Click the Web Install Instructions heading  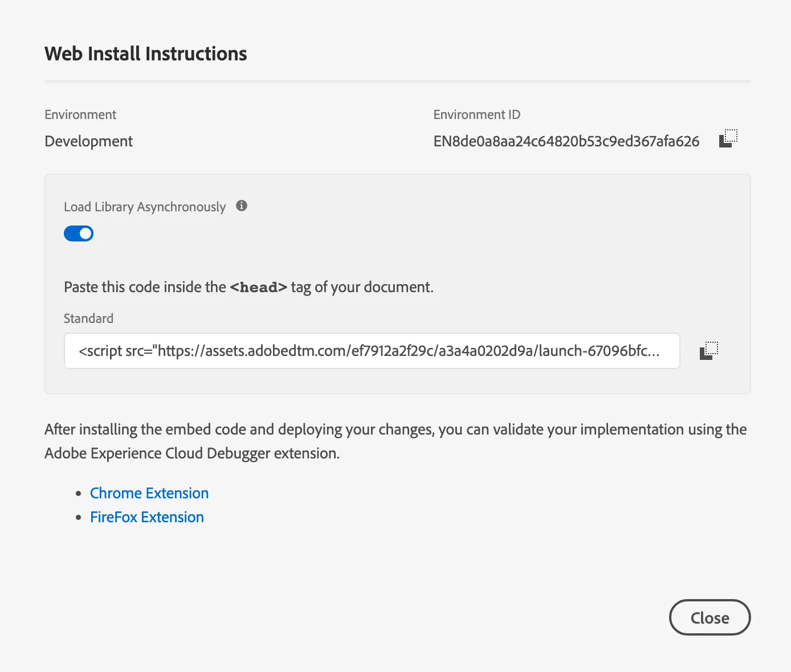tap(146, 54)
